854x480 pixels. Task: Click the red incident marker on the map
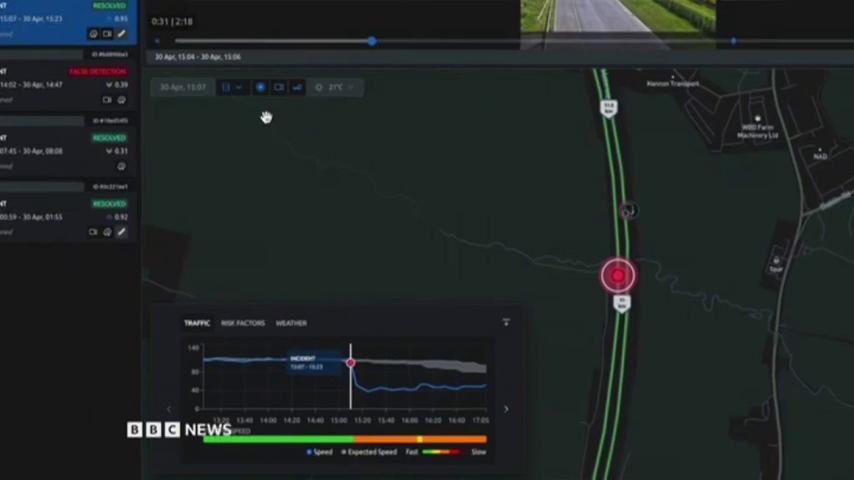pyautogui.click(x=618, y=275)
